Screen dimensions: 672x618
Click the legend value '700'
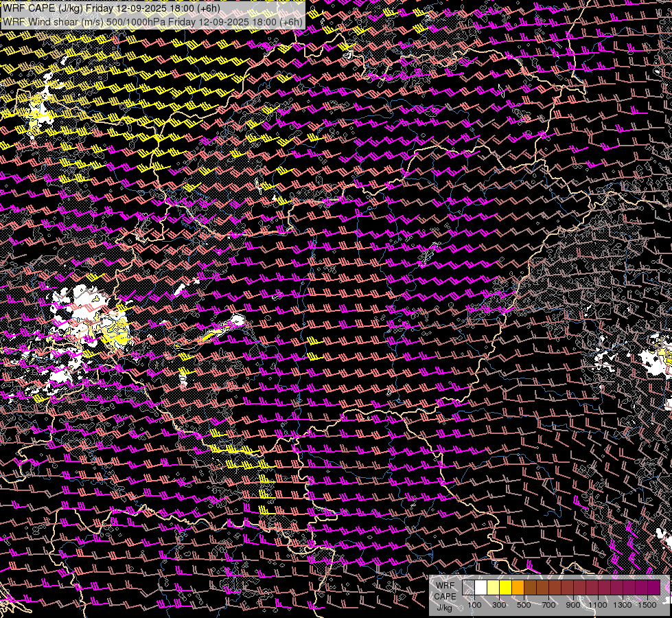click(548, 605)
